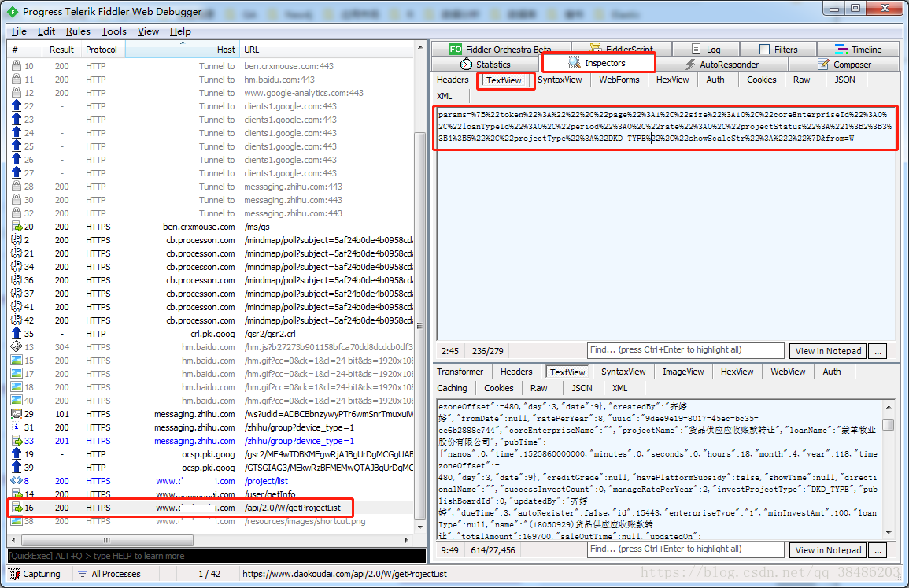Viewport: 909px width, 588px height.
Task: Click session list horizontal scrollbar thumb
Action: point(107,540)
